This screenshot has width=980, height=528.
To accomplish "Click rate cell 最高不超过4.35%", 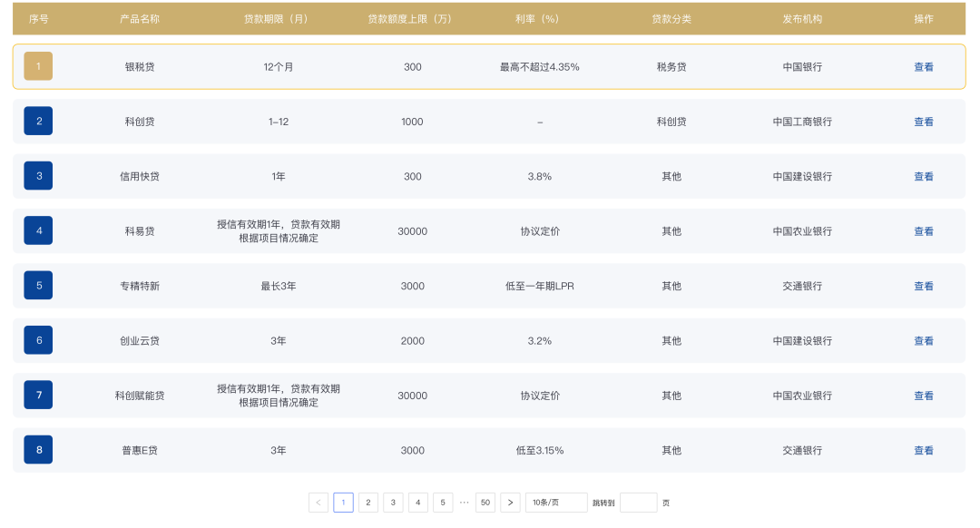I will (x=539, y=67).
